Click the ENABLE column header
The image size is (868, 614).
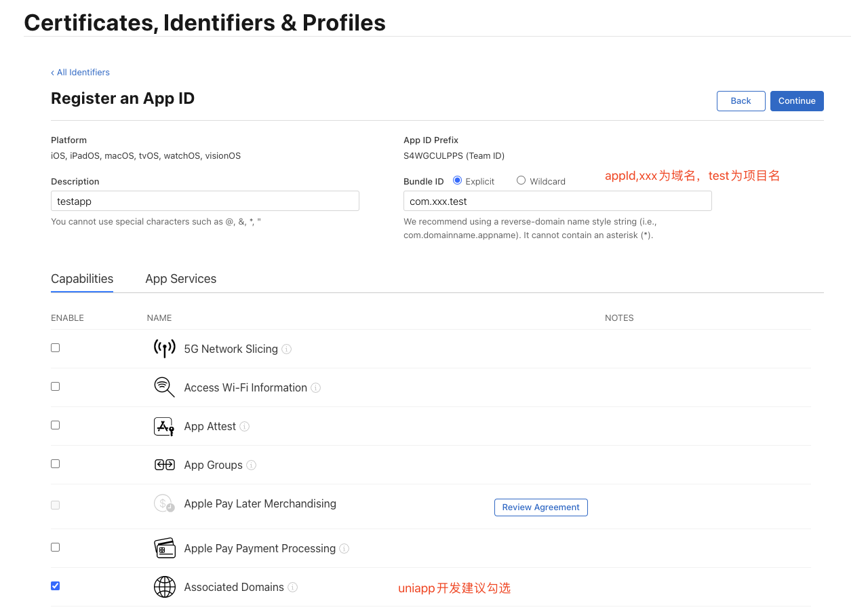coord(67,318)
